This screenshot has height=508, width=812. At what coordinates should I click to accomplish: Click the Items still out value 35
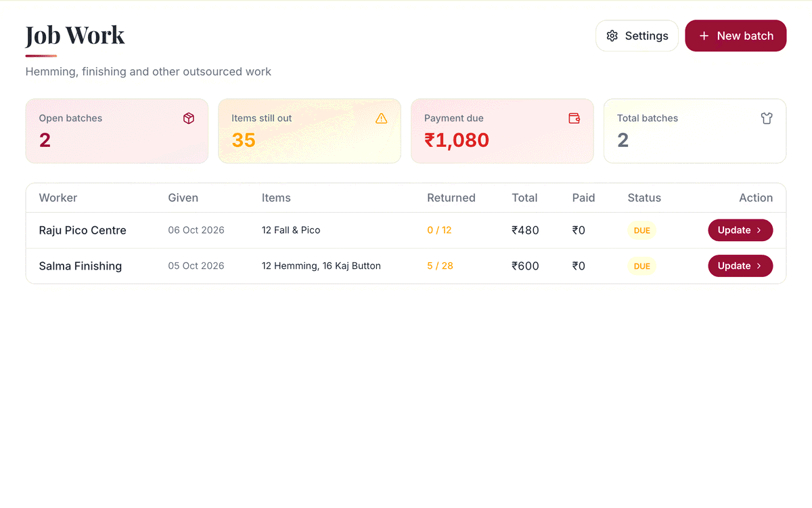click(x=244, y=140)
